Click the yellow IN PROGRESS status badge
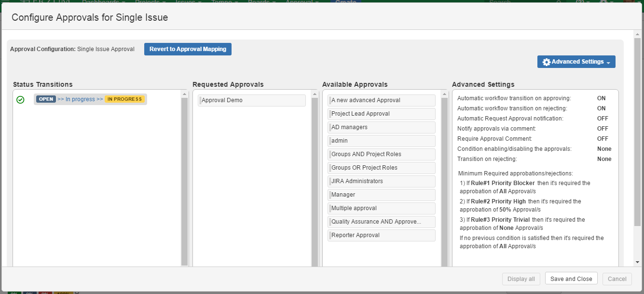This screenshot has height=294, width=644. point(124,99)
